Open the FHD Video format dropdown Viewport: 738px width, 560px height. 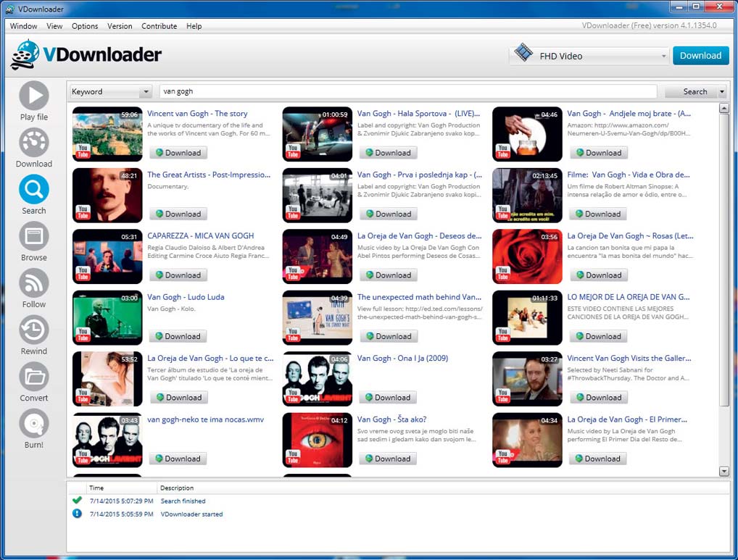tap(663, 56)
